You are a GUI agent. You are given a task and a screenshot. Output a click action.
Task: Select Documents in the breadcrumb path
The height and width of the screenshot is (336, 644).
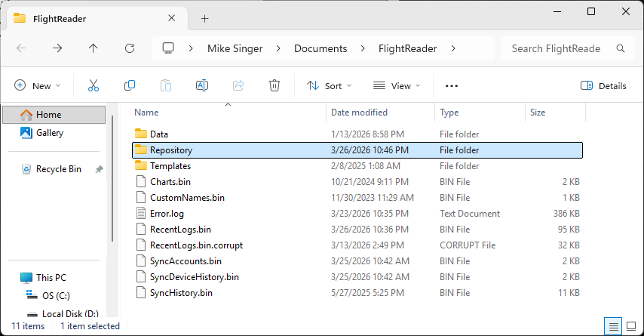pyautogui.click(x=320, y=48)
